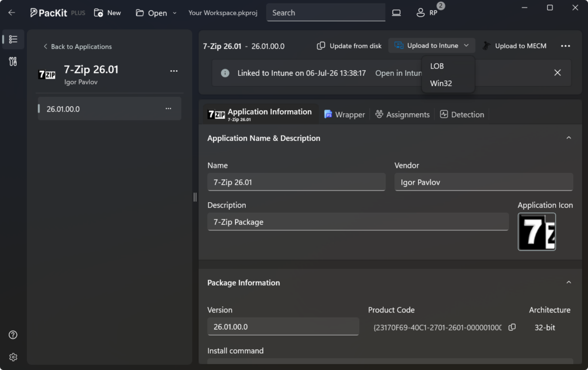Open more options for version 26.01.00.0
This screenshot has width=588, height=370.
[168, 109]
